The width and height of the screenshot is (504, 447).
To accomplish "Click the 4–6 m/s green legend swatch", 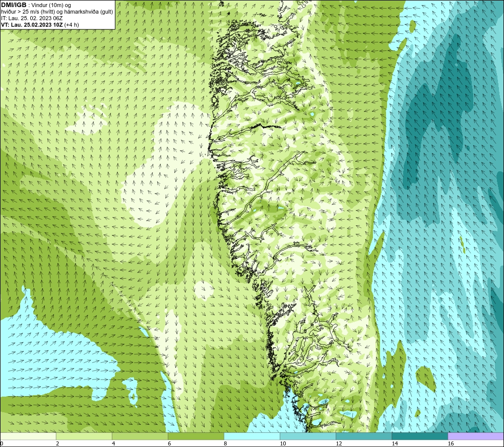I will (x=140, y=436).
